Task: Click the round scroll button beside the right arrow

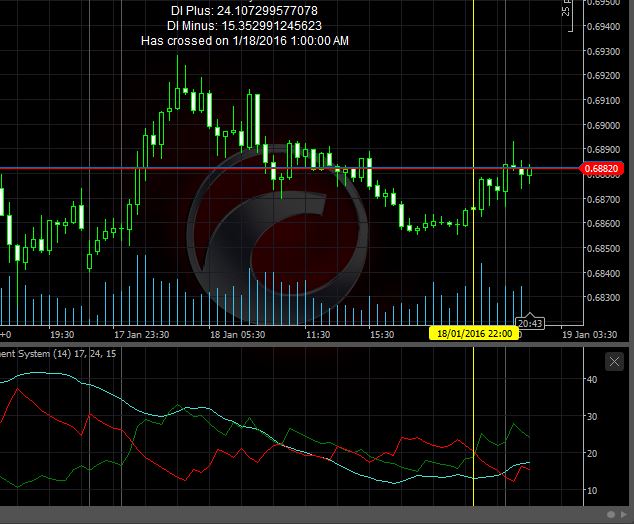Action: (611, 514)
